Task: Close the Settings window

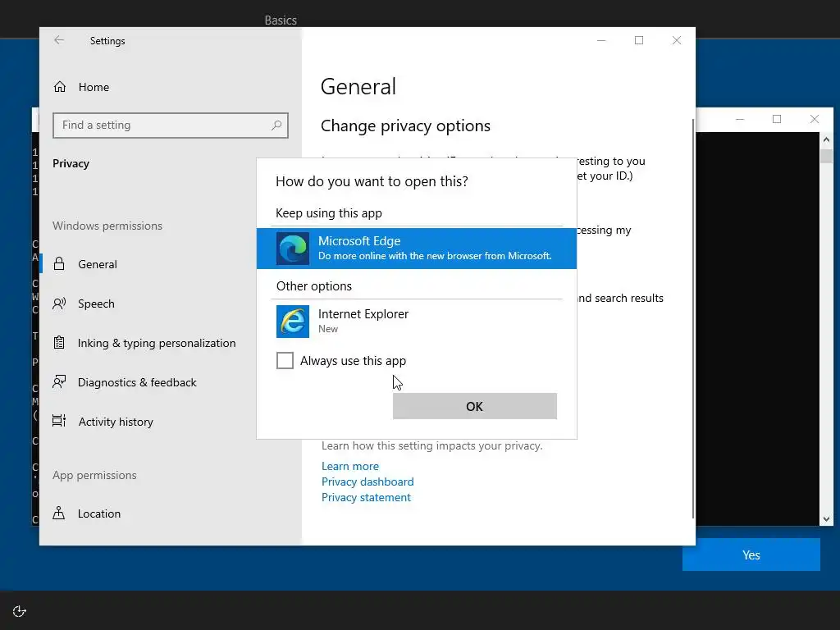Action: (x=677, y=40)
